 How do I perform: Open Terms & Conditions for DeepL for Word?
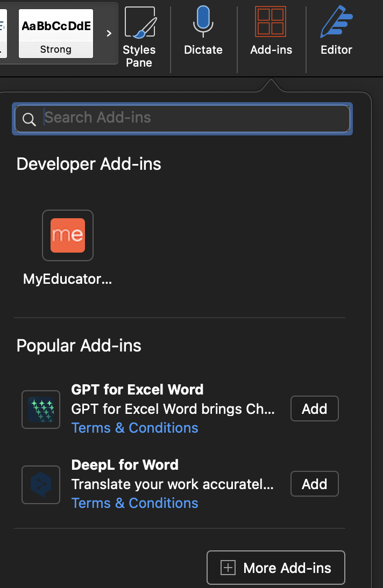pyautogui.click(x=135, y=503)
